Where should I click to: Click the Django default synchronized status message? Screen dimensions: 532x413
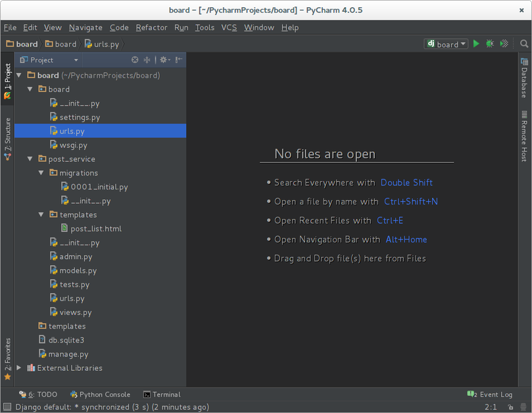tap(112, 407)
